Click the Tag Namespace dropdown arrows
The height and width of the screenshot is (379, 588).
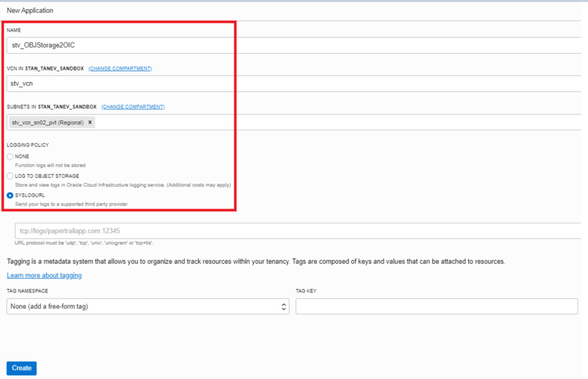click(x=284, y=307)
